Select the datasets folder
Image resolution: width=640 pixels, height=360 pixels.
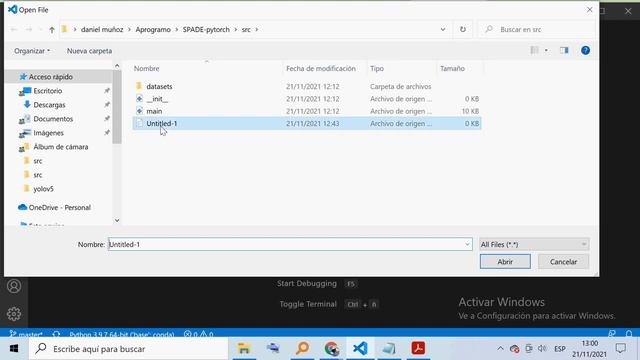[159, 87]
